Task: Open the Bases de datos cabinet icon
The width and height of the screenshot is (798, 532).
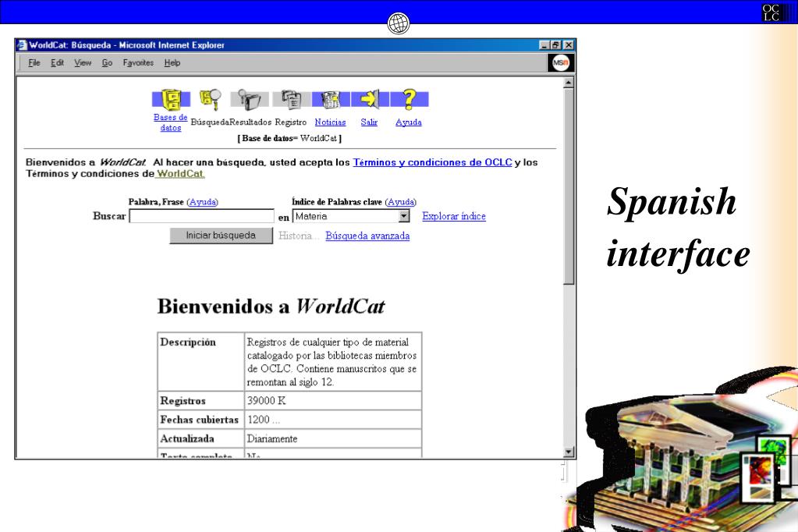Action: click(x=171, y=99)
